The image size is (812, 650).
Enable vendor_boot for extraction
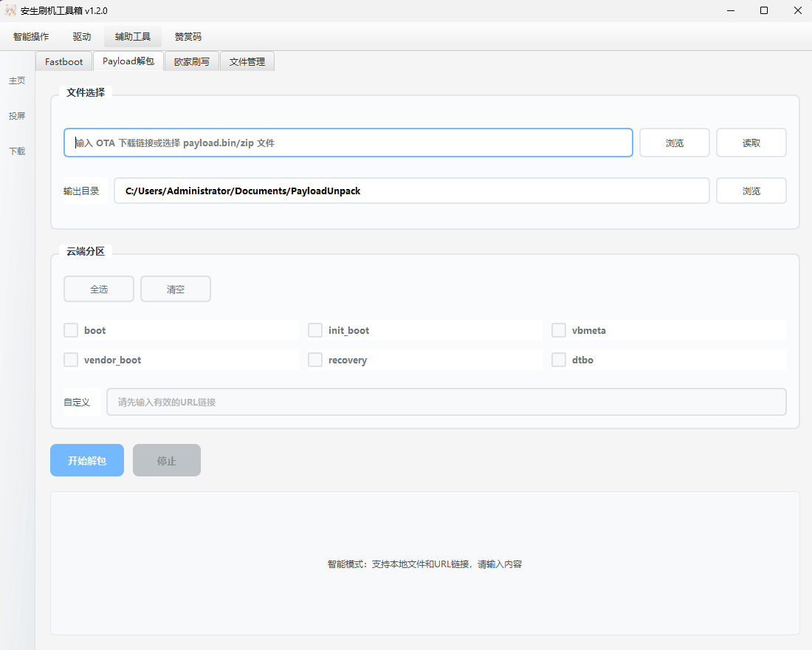tap(71, 360)
